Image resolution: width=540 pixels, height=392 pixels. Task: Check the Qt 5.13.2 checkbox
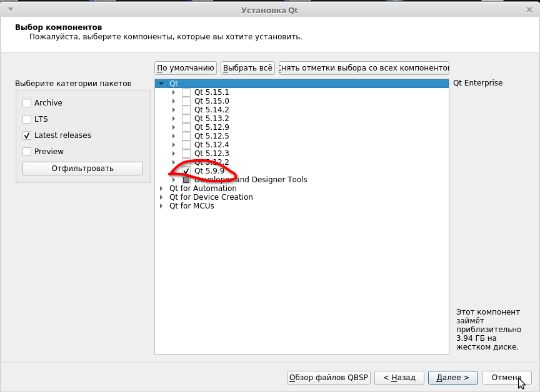pyautogui.click(x=186, y=119)
